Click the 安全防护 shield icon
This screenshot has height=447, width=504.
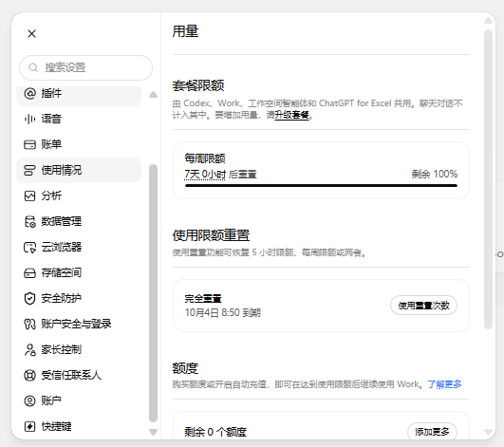[29, 298]
